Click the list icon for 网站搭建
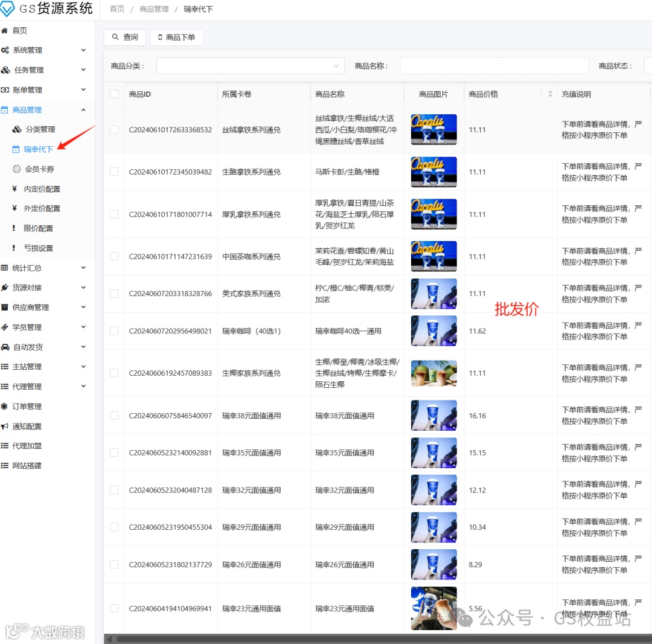The image size is (652, 644). pos(5,466)
